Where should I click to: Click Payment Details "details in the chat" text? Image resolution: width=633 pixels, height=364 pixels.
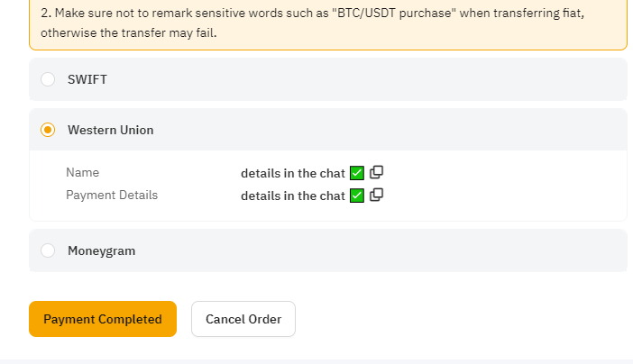[x=293, y=196]
